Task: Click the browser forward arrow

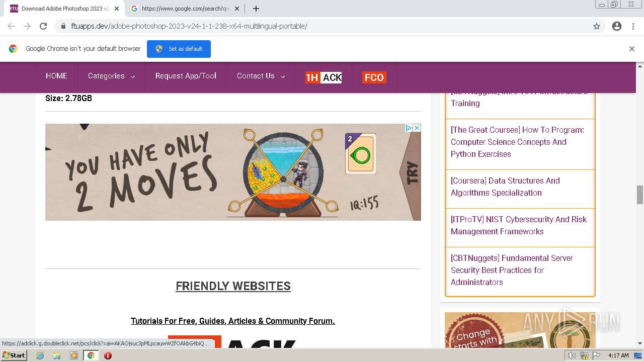Action: click(x=27, y=26)
